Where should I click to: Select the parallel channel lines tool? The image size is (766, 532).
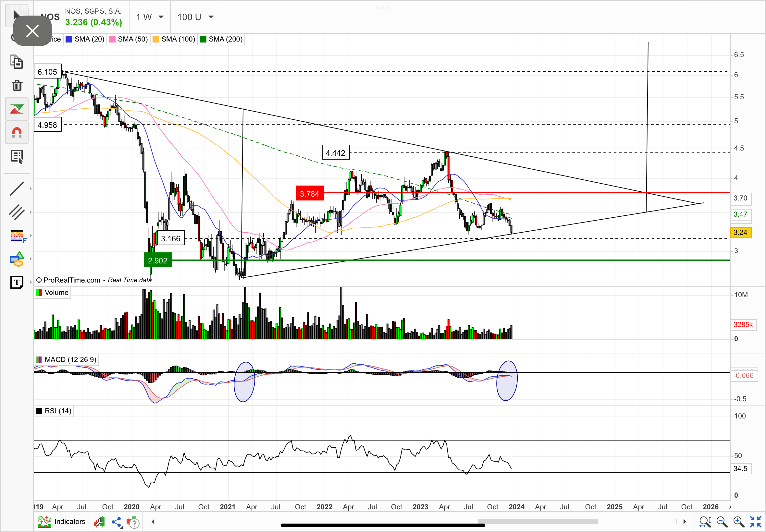[17, 212]
